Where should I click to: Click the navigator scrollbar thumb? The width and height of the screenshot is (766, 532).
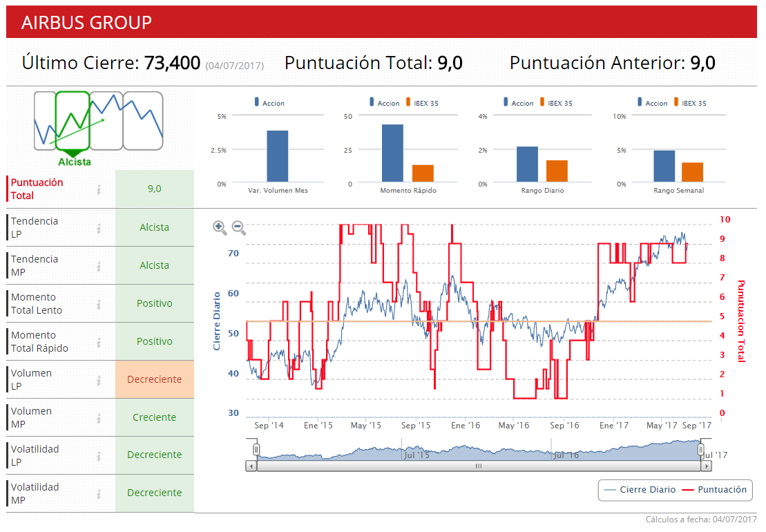pyautogui.click(x=478, y=466)
